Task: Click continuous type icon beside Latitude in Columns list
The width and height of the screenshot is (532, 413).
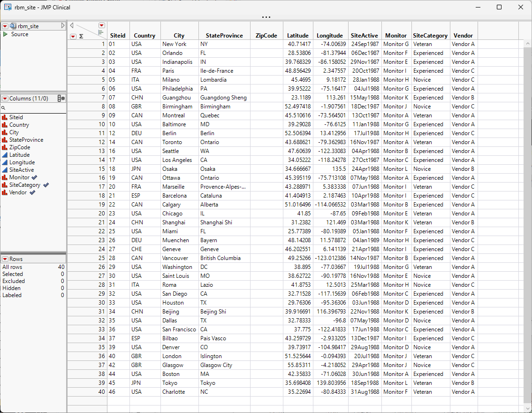Action: click(5, 155)
